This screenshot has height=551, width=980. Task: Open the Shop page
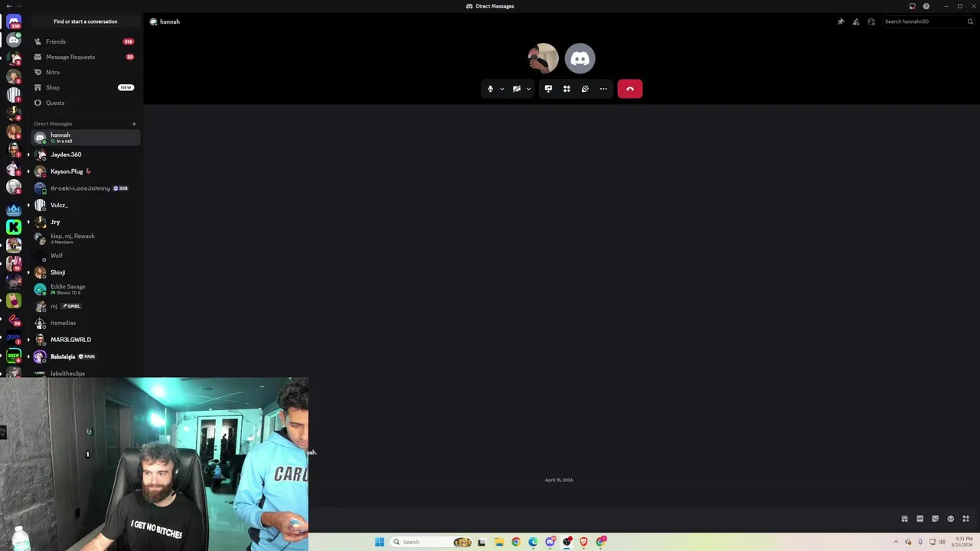tap(86, 87)
